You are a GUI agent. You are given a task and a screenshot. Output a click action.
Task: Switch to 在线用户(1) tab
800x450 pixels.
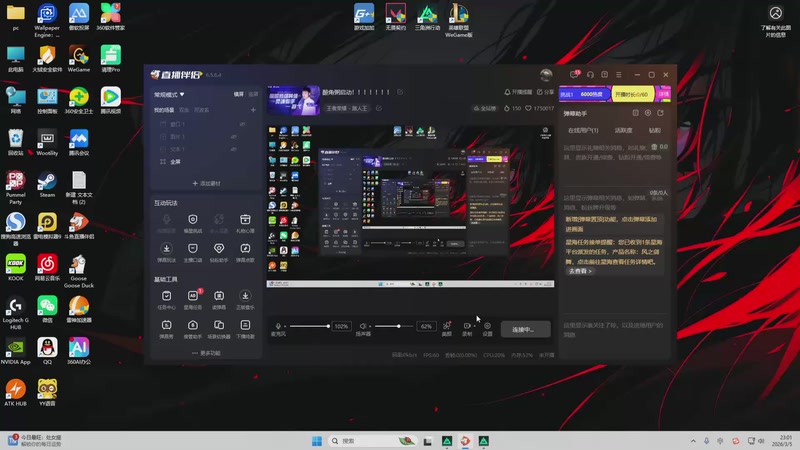click(583, 130)
